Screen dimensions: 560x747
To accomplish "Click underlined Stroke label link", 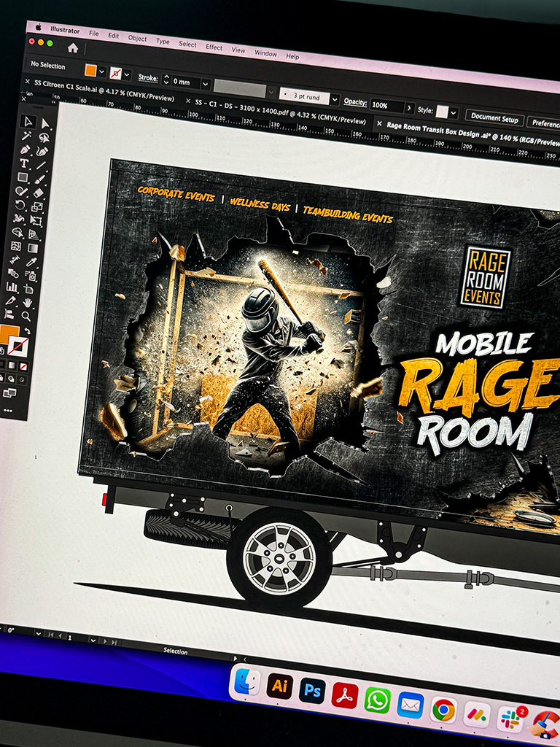I will tap(147, 77).
